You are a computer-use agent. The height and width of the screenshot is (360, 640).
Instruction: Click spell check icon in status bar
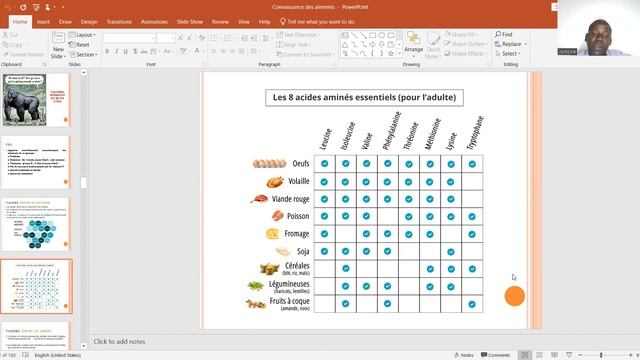click(25, 355)
